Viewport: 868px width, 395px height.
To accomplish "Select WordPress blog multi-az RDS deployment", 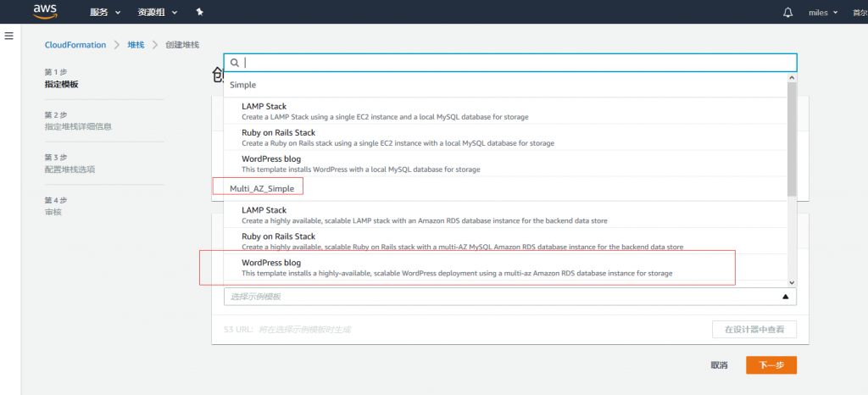I will pyautogui.click(x=505, y=268).
